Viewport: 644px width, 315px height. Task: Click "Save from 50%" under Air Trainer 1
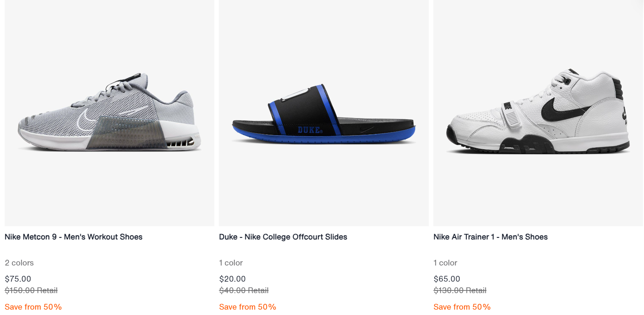tap(462, 307)
